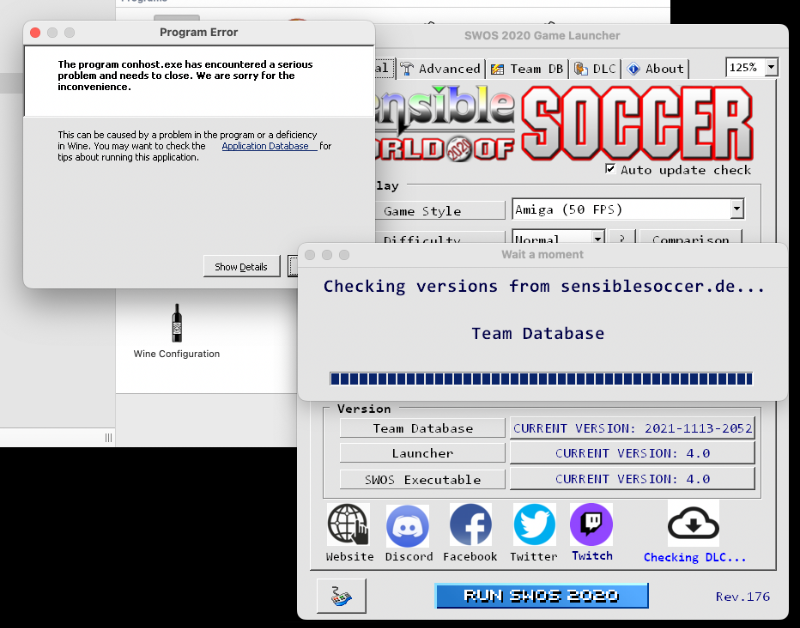Image resolution: width=800 pixels, height=628 pixels.
Task: Follow the Application Database link
Action: 268,146
